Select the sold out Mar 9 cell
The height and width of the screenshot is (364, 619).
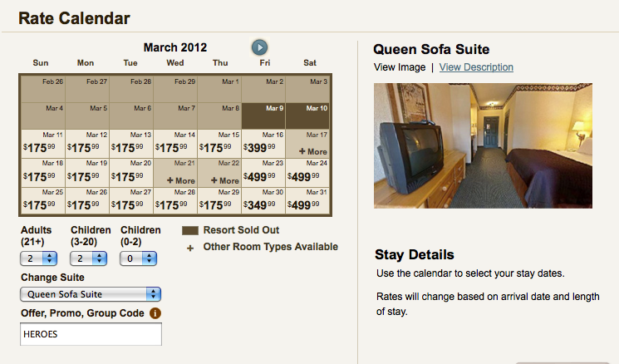(263, 116)
